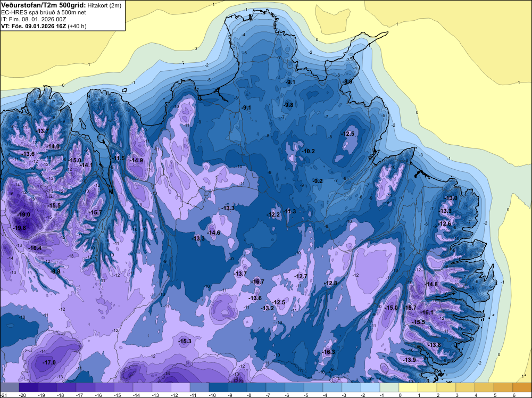Click the -9.8 temperature label
Image resolution: width=532 pixels, height=398 pixels.
[x=288, y=105]
